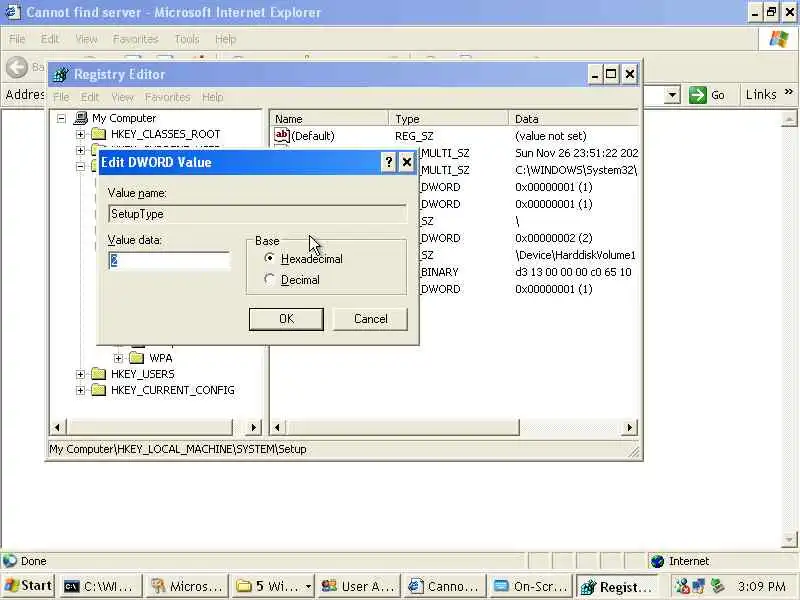Collapse the My Computer tree node
800x600 pixels.
pyautogui.click(x=61, y=118)
